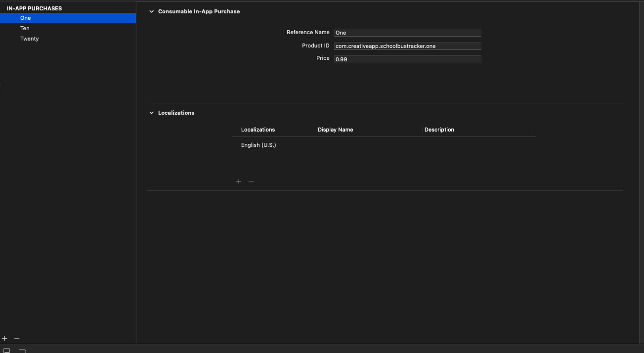The image size is (644, 353).
Task: Select the Twenty purchase in the sidebar
Action: 29,39
